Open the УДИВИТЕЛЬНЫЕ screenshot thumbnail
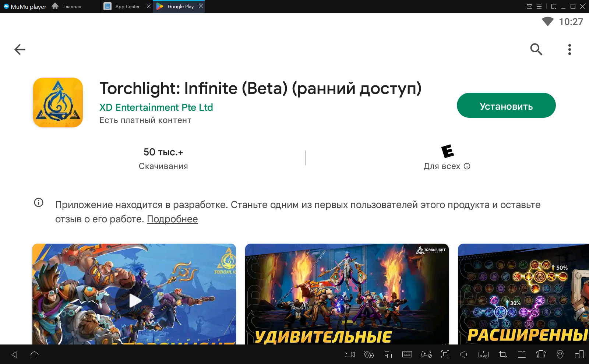The height and width of the screenshot is (364, 589). click(347, 294)
